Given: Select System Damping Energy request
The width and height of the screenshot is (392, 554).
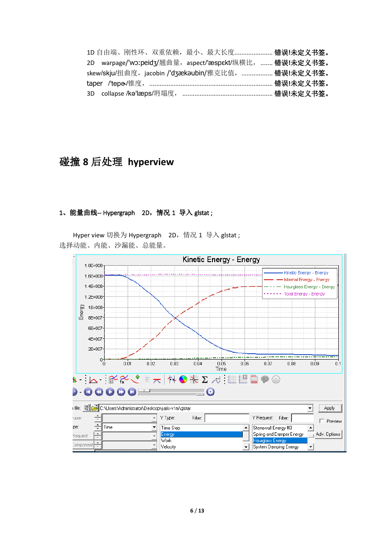Looking at the screenshot, I should tap(280, 447).
